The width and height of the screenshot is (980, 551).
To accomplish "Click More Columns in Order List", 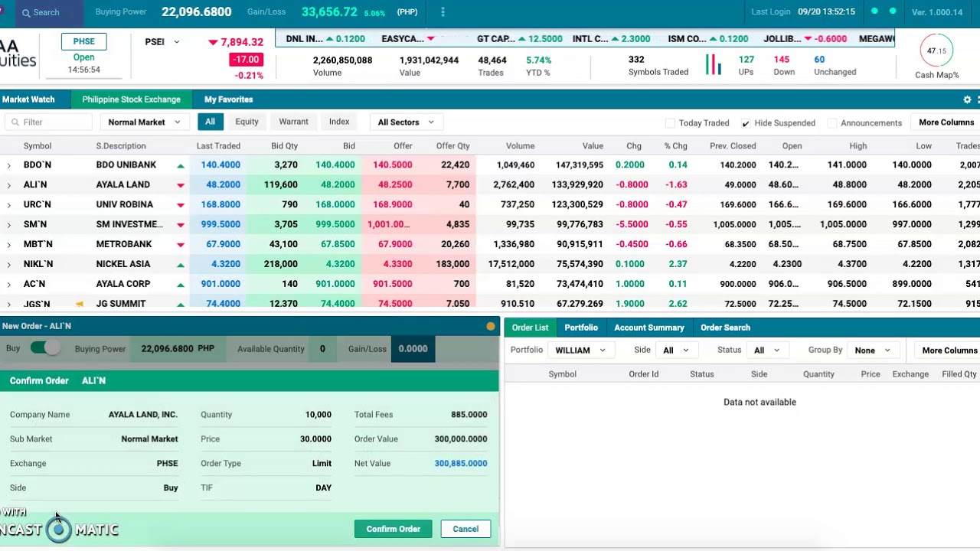I will [949, 350].
